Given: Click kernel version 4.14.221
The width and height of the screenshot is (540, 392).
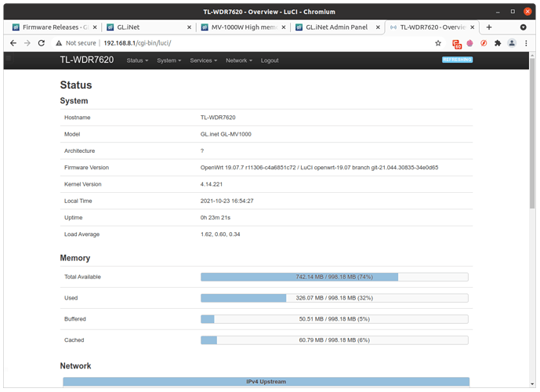Looking at the screenshot, I should point(212,184).
